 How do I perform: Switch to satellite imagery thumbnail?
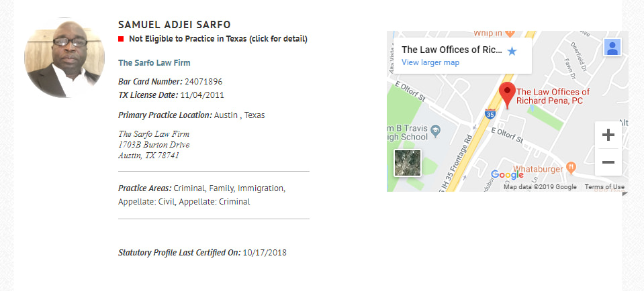coord(408,163)
